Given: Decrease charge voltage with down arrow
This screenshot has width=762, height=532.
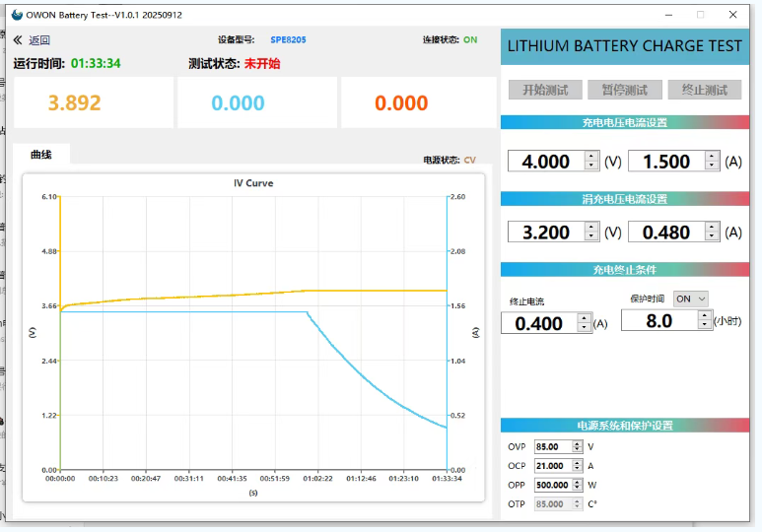Looking at the screenshot, I should [x=591, y=166].
